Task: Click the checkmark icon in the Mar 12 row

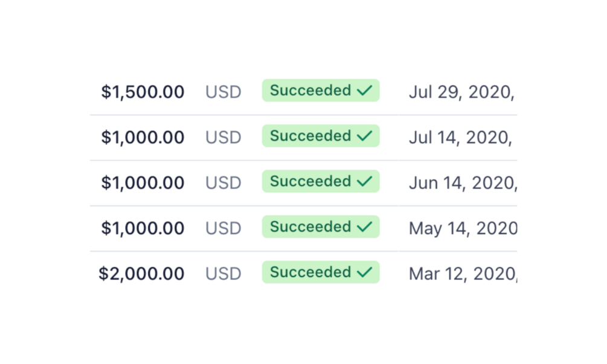Action: pos(364,272)
